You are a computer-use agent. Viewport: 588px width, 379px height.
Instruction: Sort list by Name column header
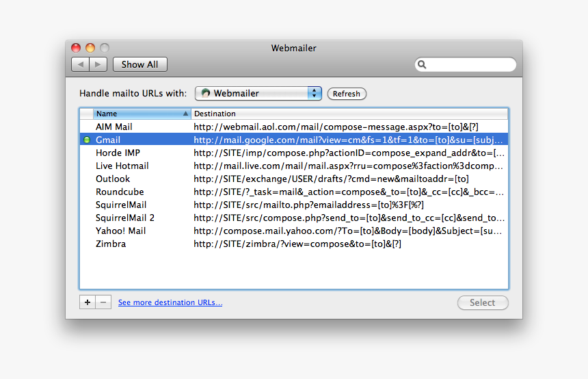(142, 114)
